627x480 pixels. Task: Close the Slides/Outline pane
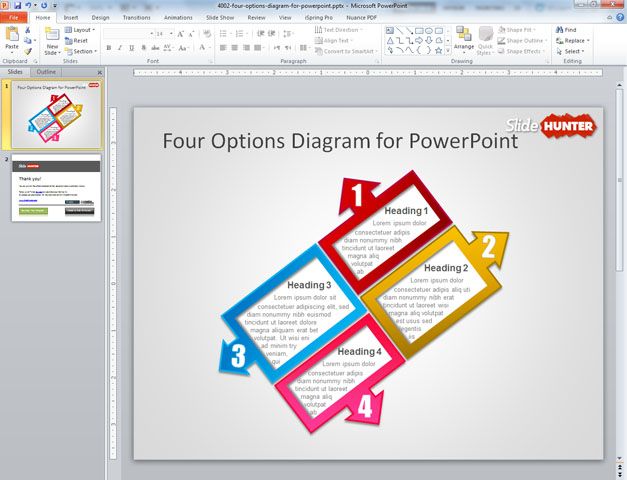coord(100,72)
